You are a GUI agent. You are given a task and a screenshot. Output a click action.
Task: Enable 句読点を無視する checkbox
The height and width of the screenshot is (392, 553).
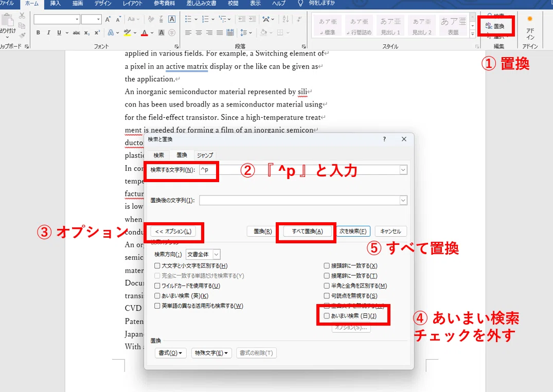[327, 296]
